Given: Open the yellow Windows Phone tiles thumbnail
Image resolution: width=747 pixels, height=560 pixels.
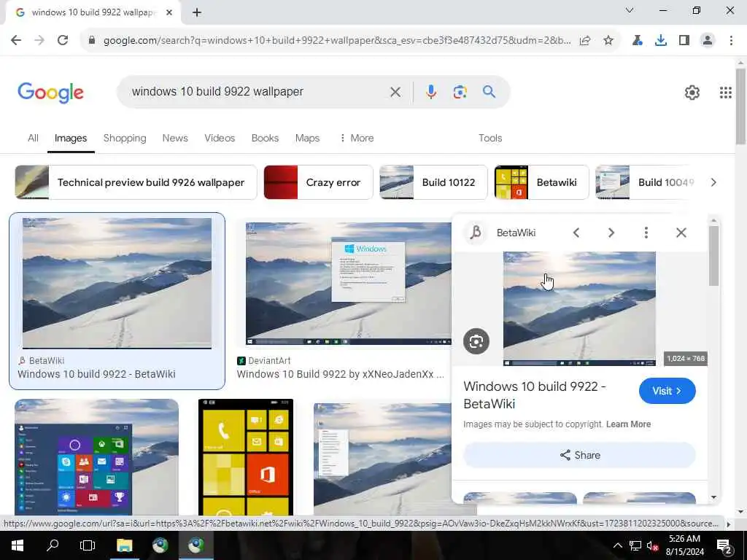Looking at the screenshot, I should (x=245, y=457).
